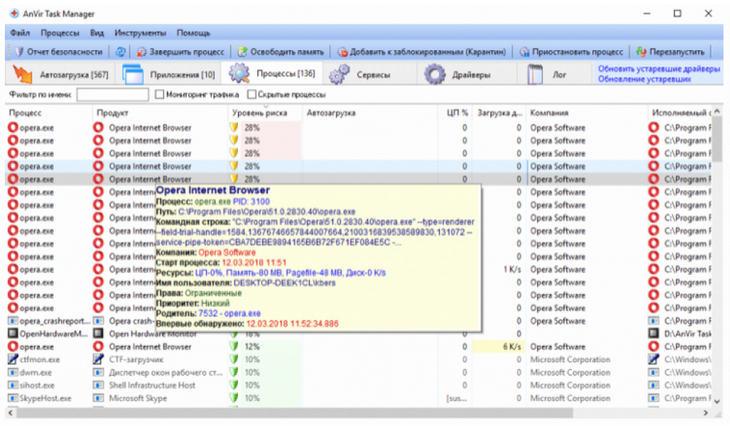
Task: Click Приостановить процесс button
Action: (x=571, y=52)
